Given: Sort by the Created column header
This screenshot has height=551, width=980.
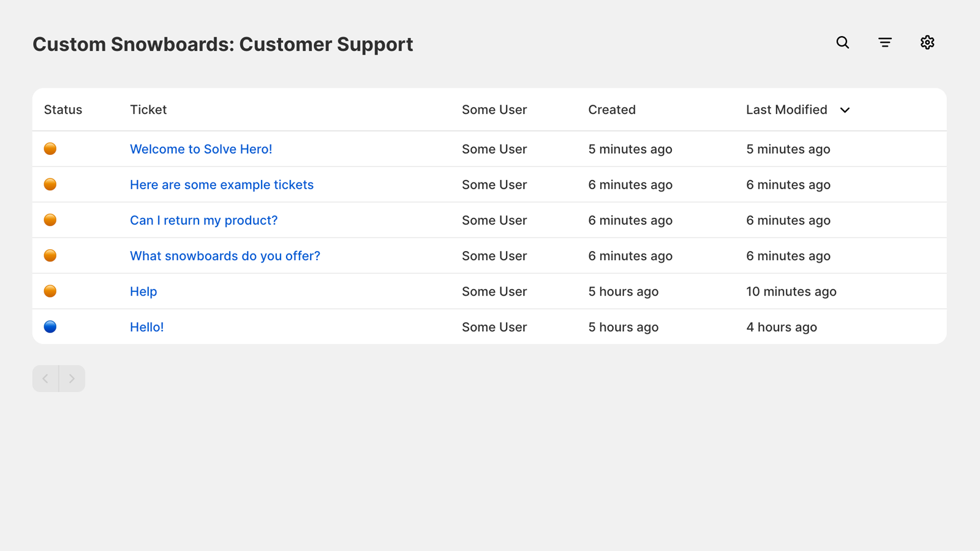Looking at the screenshot, I should click(611, 110).
